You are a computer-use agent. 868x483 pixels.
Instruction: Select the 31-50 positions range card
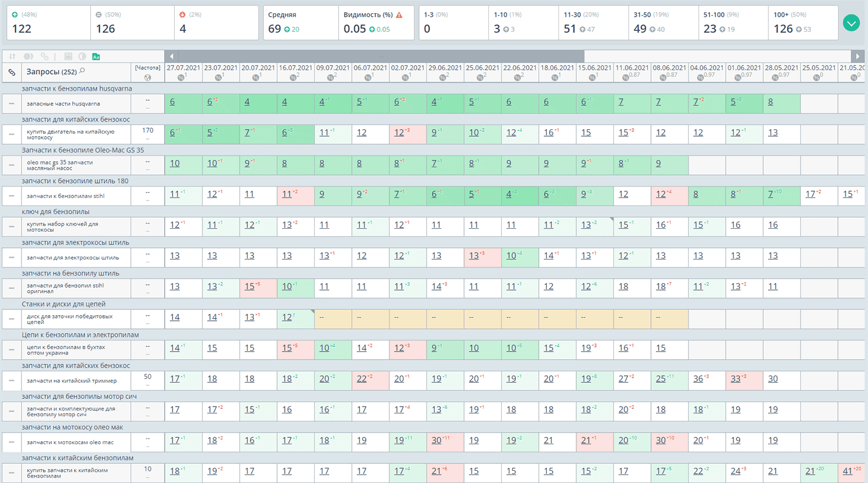pos(664,23)
